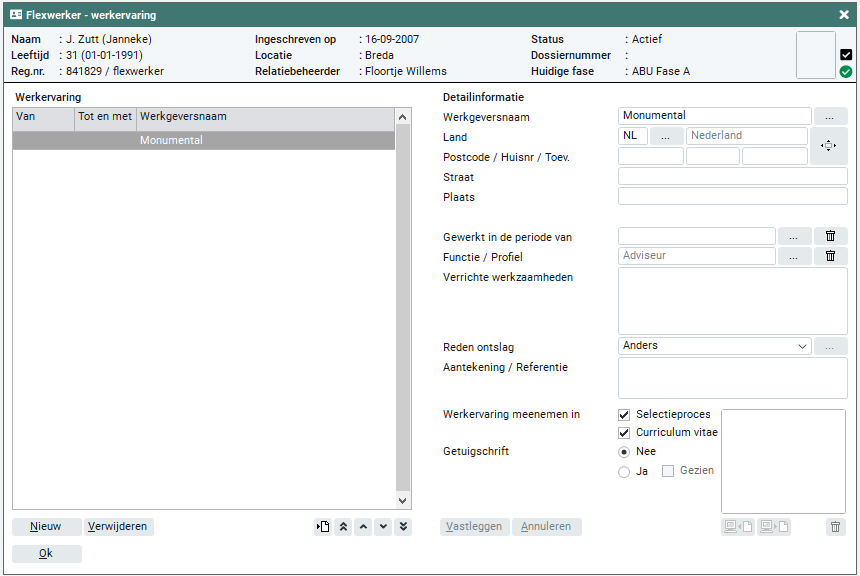The width and height of the screenshot is (860, 576).
Task: Click the green checkmark status icon
Action: pyautogui.click(x=846, y=72)
